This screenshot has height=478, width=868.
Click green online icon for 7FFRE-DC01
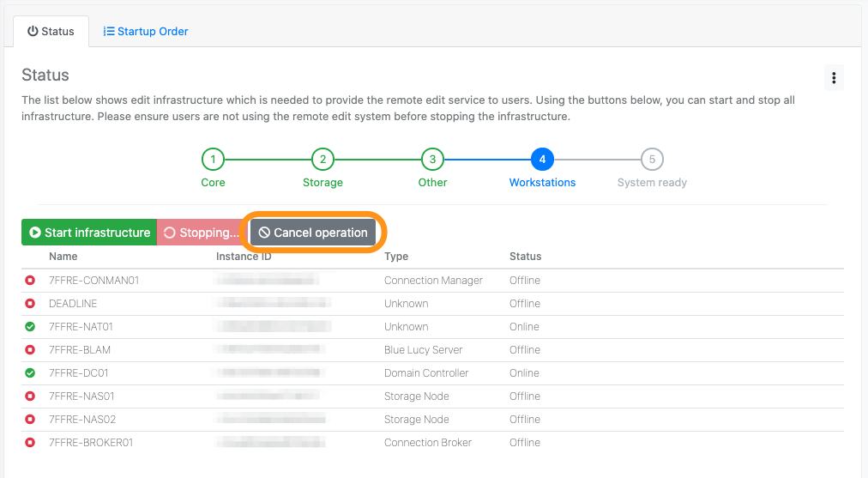[x=30, y=373]
